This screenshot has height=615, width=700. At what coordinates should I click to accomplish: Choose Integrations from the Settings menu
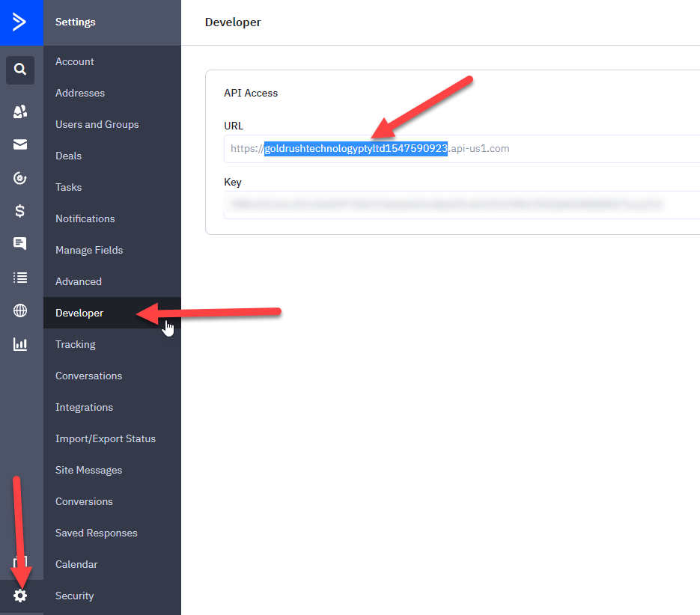click(x=84, y=407)
